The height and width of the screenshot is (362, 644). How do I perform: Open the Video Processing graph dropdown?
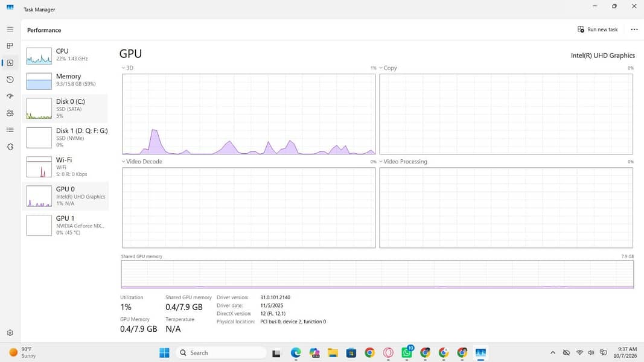[x=403, y=162]
